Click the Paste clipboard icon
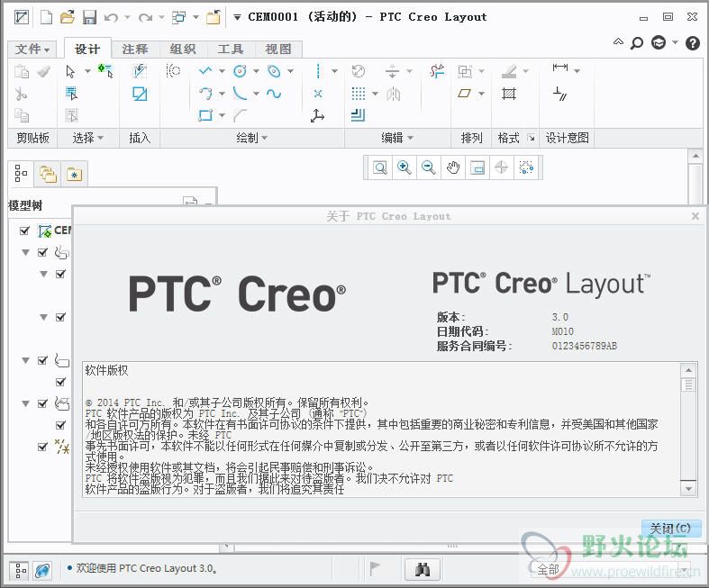 point(22,71)
